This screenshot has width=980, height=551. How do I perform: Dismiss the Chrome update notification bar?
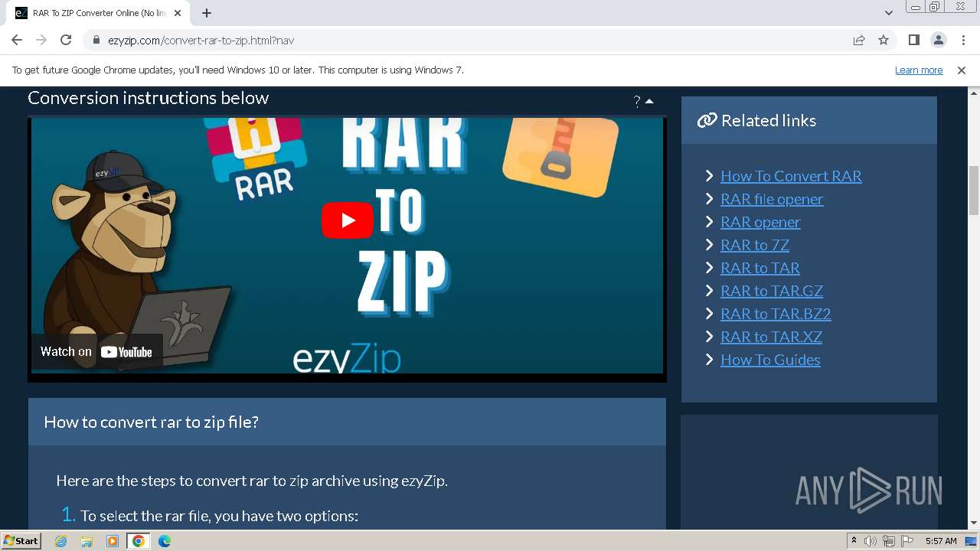[x=962, y=70]
